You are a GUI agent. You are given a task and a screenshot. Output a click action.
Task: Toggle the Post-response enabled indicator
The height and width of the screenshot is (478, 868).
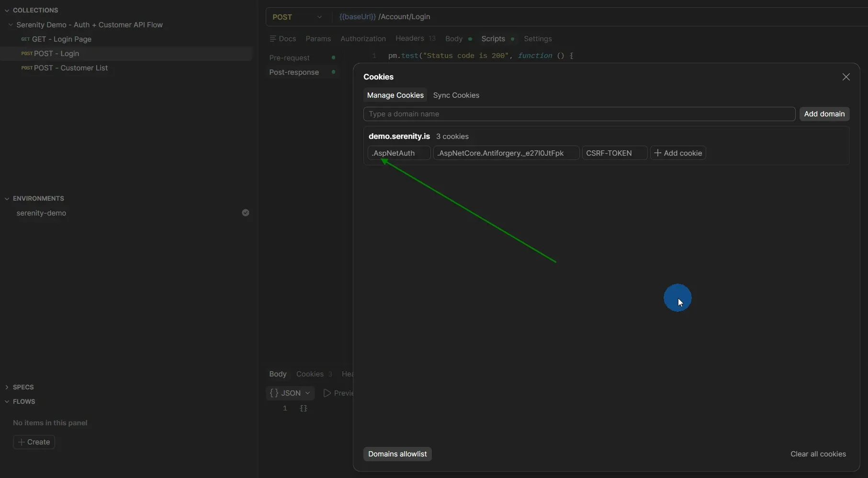(x=334, y=72)
